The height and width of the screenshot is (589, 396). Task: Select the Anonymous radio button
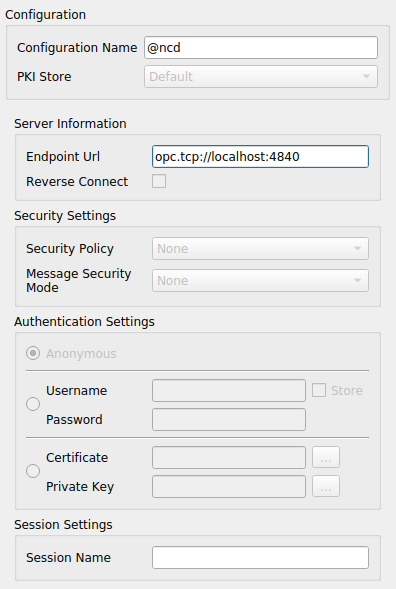point(33,353)
